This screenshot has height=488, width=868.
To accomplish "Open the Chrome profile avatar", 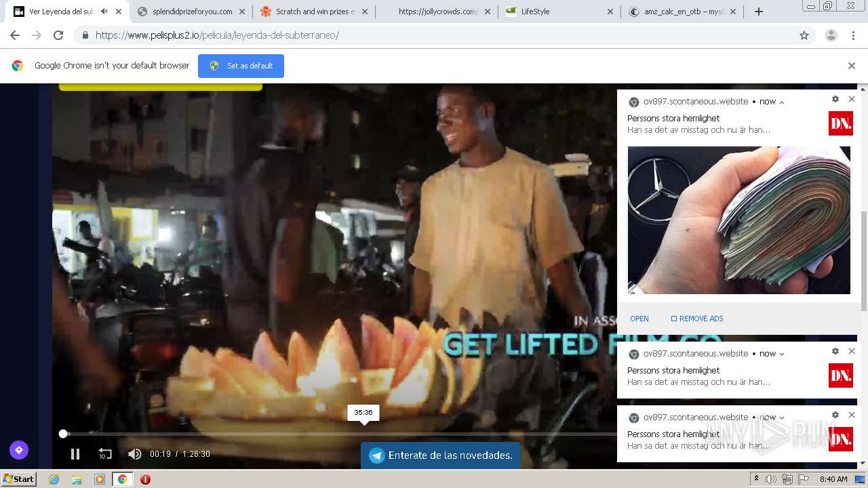I will pyautogui.click(x=831, y=35).
